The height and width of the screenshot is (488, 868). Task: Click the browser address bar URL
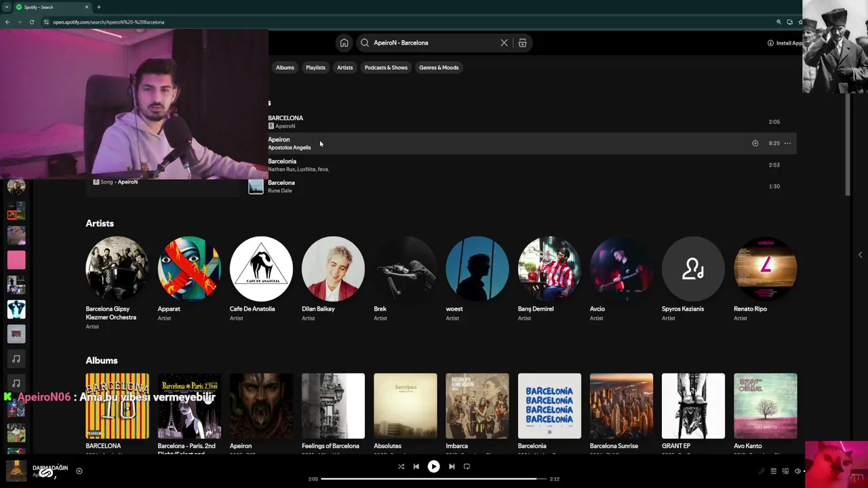click(108, 22)
